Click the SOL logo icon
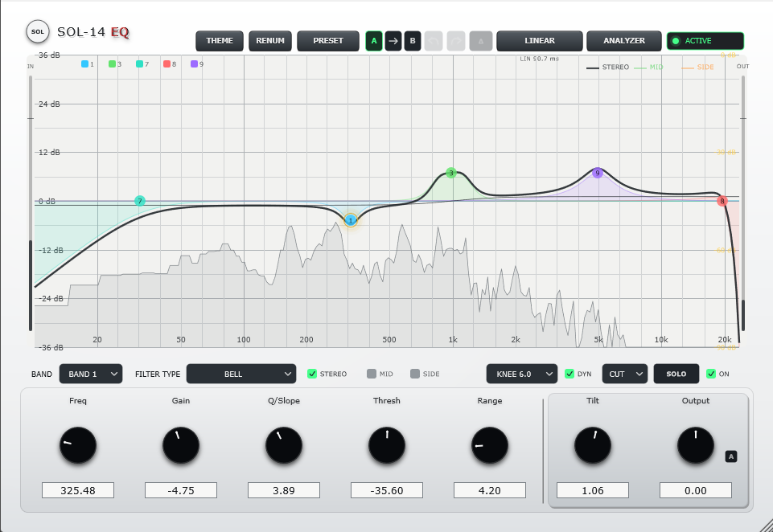Screen dimensions: 773x532 38,32
